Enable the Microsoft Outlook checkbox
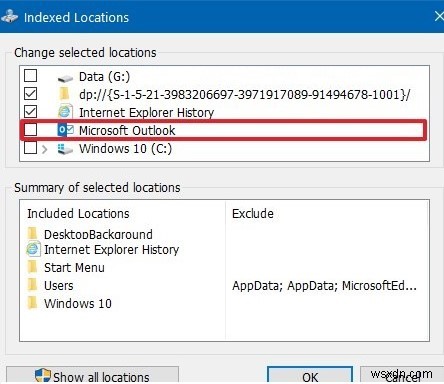The image size is (444, 384). tap(30, 130)
